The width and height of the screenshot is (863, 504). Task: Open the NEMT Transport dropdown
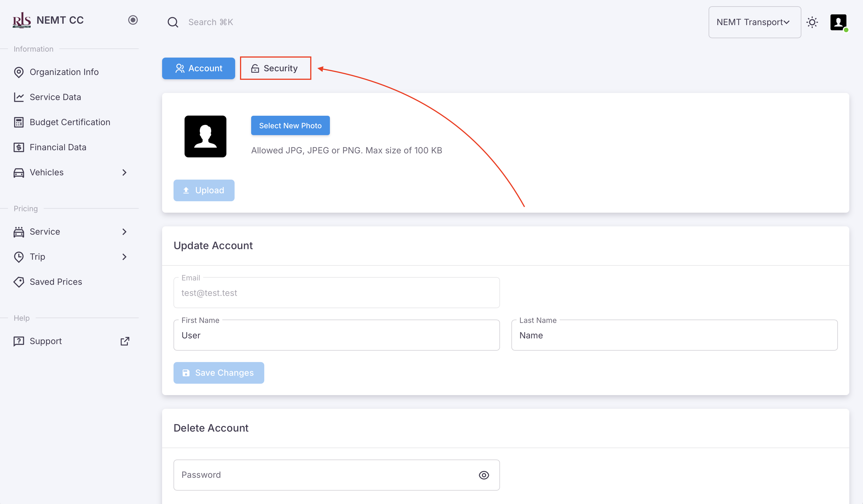[x=754, y=22]
